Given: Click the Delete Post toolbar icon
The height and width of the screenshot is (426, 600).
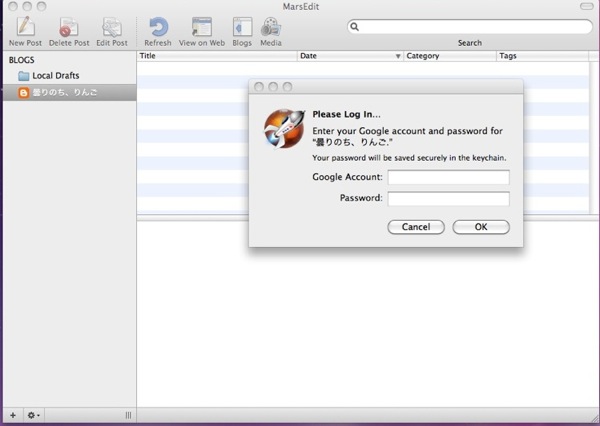Looking at the screenshot, I should 69,28.
